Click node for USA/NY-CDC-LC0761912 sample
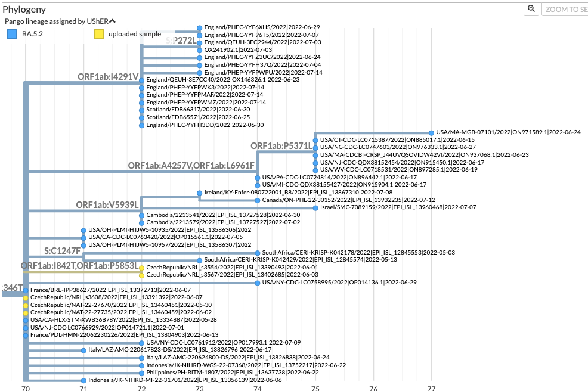 pyautogui.click(x=141, y=343)
